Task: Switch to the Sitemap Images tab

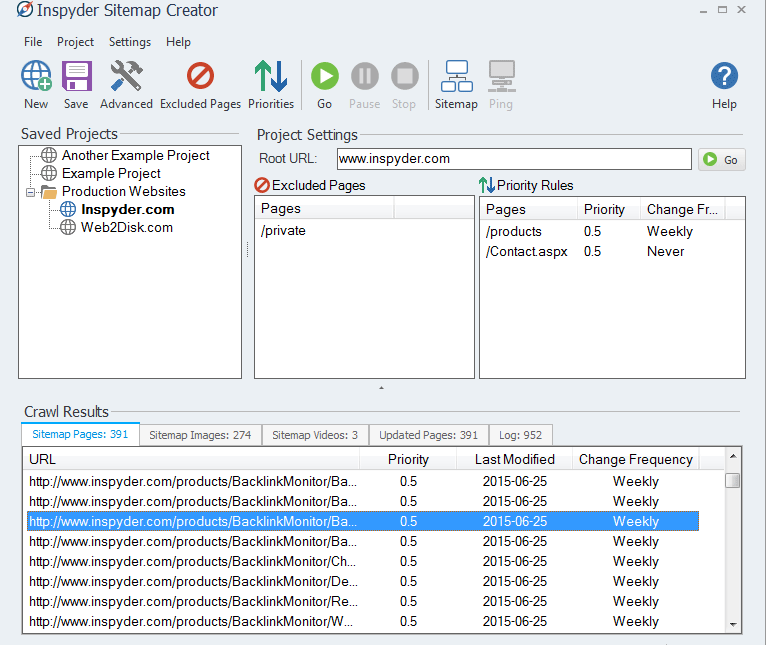Action: point(200,435)
